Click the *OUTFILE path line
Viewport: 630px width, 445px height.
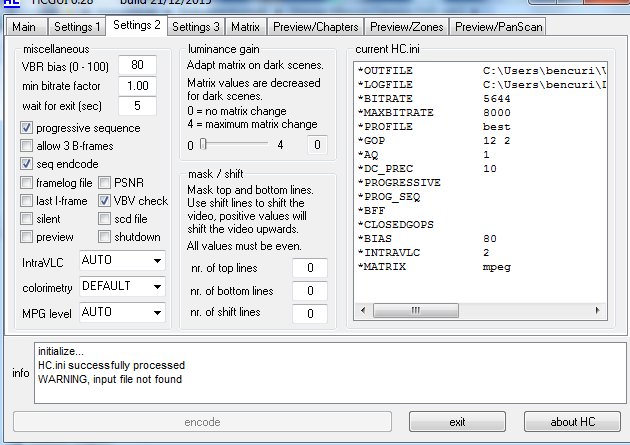tap(481, 71)
